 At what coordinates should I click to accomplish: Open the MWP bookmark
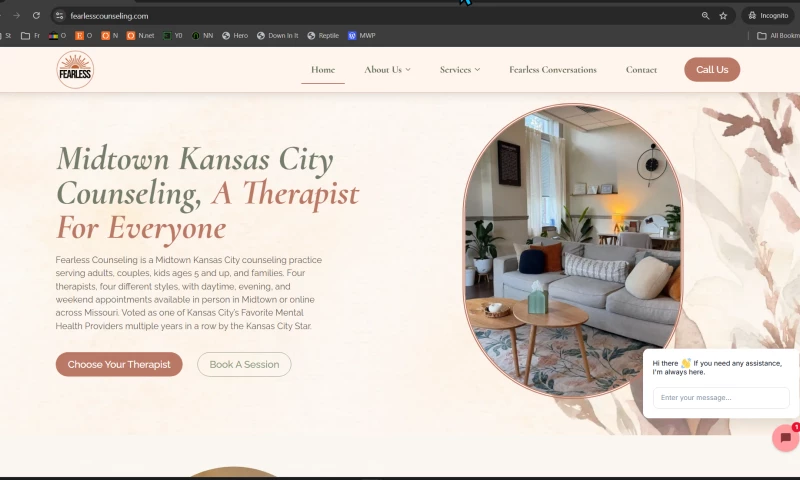click(x=362, y=36)
